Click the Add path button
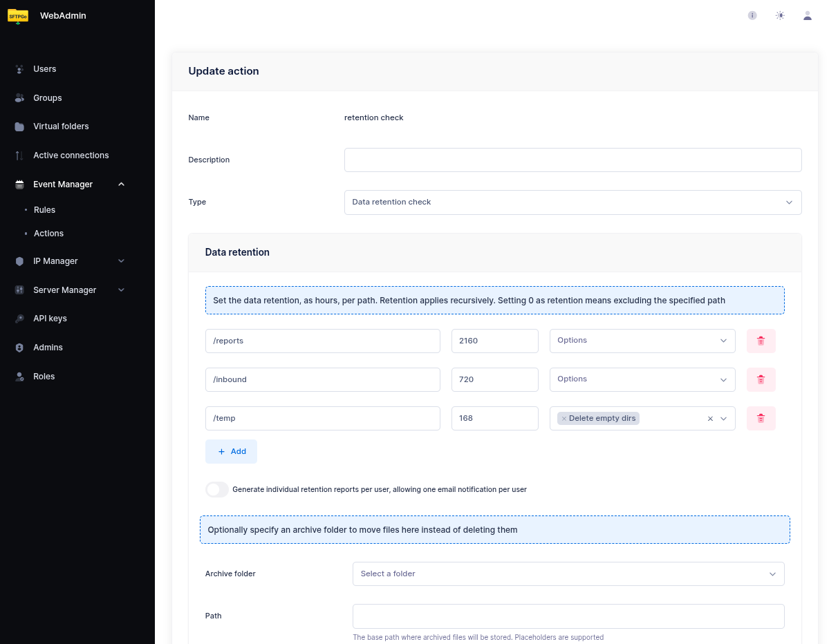This screenshot has width=829, height=644. click(231, 451)
